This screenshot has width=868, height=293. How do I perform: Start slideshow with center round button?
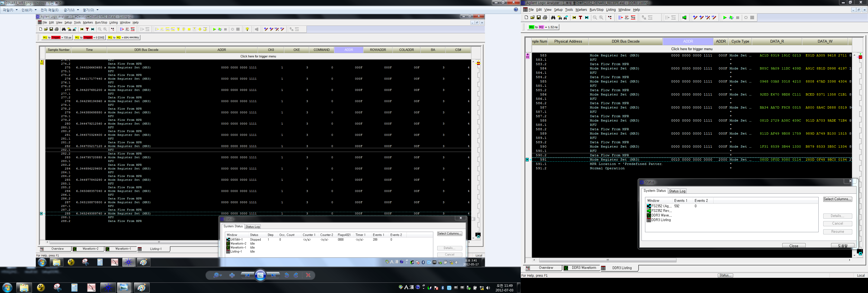260,275
